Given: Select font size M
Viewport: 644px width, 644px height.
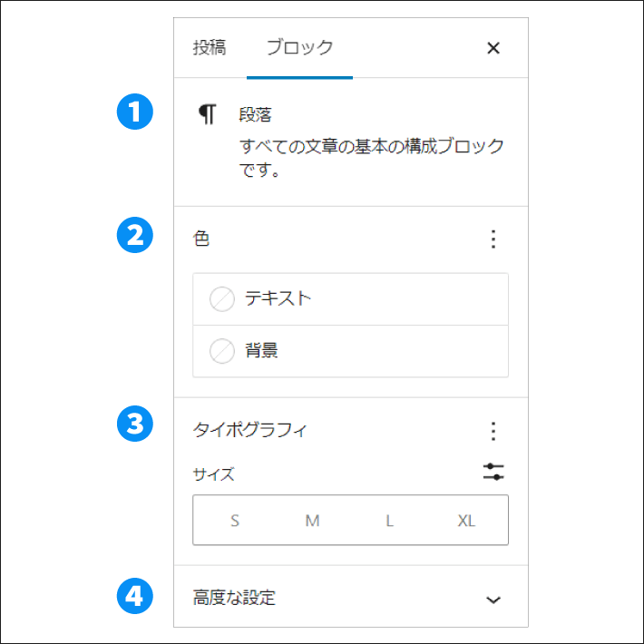Looking at the screenshot, I should coord(312,521).
